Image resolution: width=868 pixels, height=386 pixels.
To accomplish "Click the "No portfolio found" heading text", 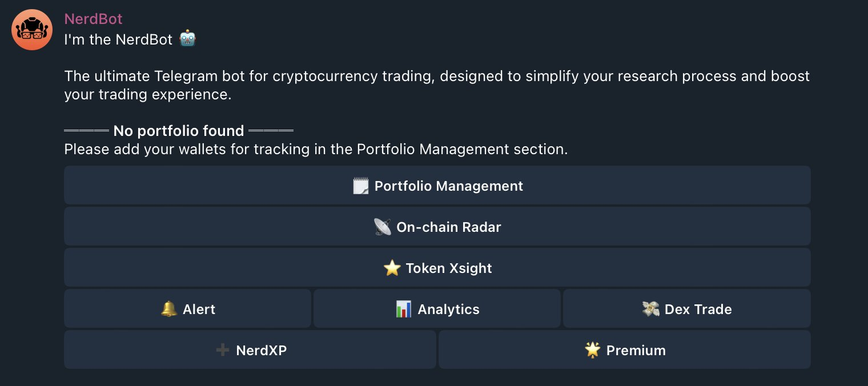I will pyautogui.click(x=179, y=131).
